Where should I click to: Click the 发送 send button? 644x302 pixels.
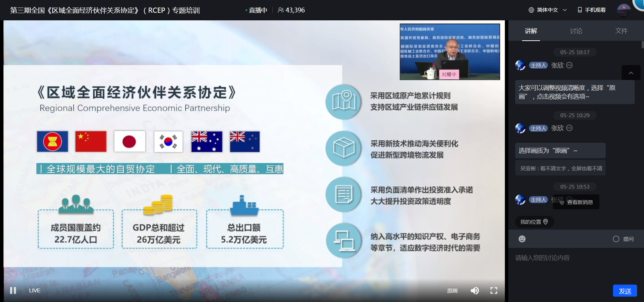click(625, 291)
